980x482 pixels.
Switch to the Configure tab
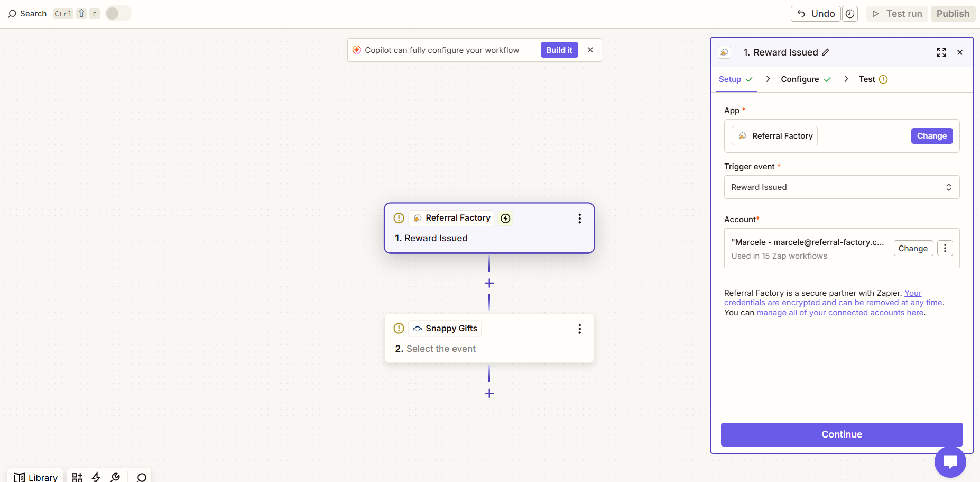coord(806,79)
